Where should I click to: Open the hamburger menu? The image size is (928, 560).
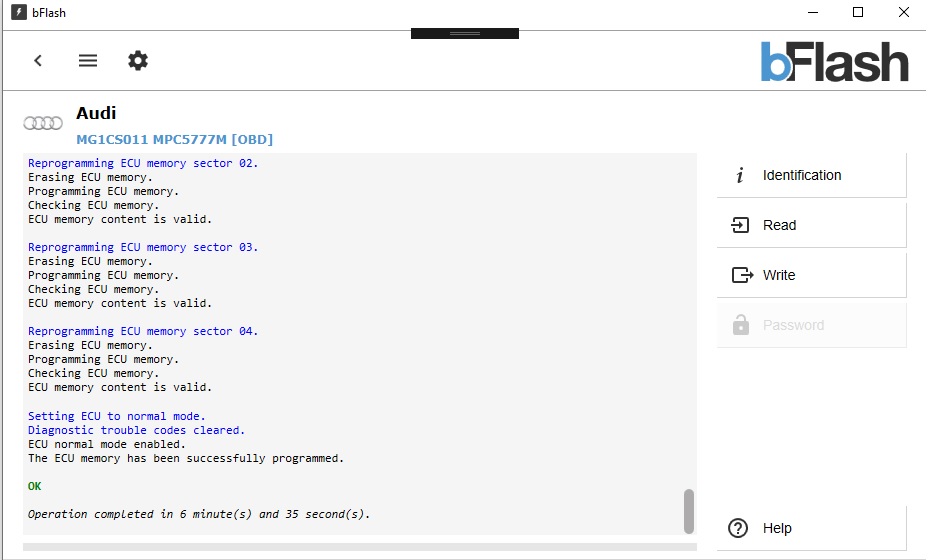(x=88, y=60)
